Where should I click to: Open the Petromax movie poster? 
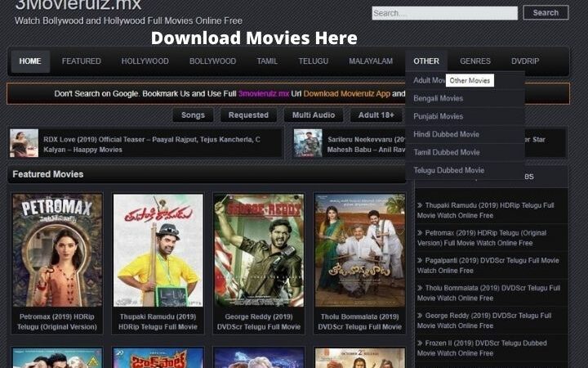point(57,250)
